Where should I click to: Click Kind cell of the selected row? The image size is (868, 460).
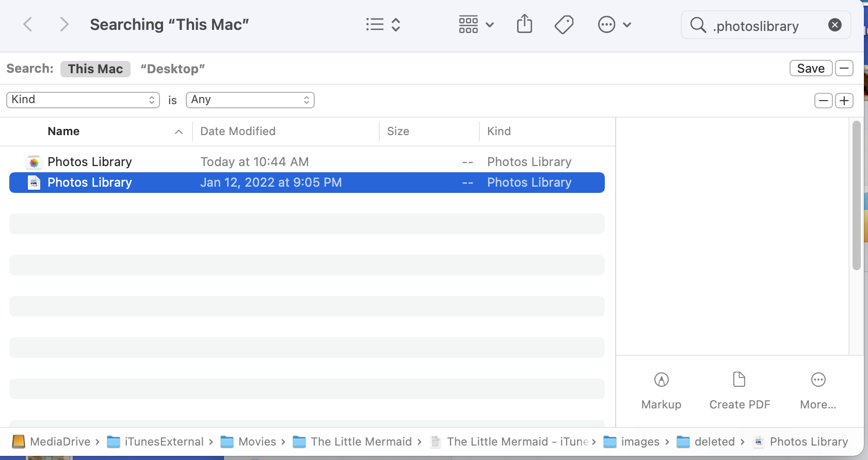click(x=529, y=183)
